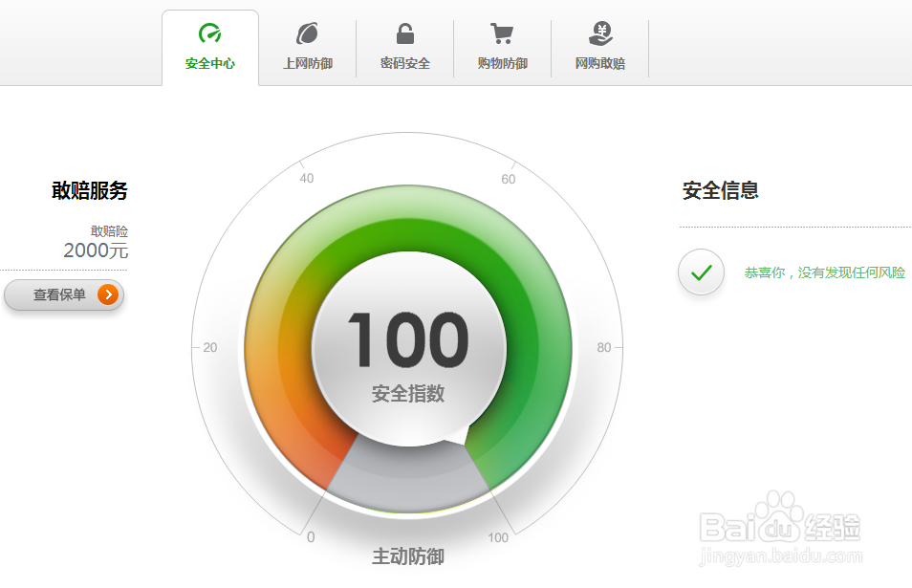The height and width of the screenshot is (588, 912).
Task: Click the 100 safety score number
Action: click(408, 339)
